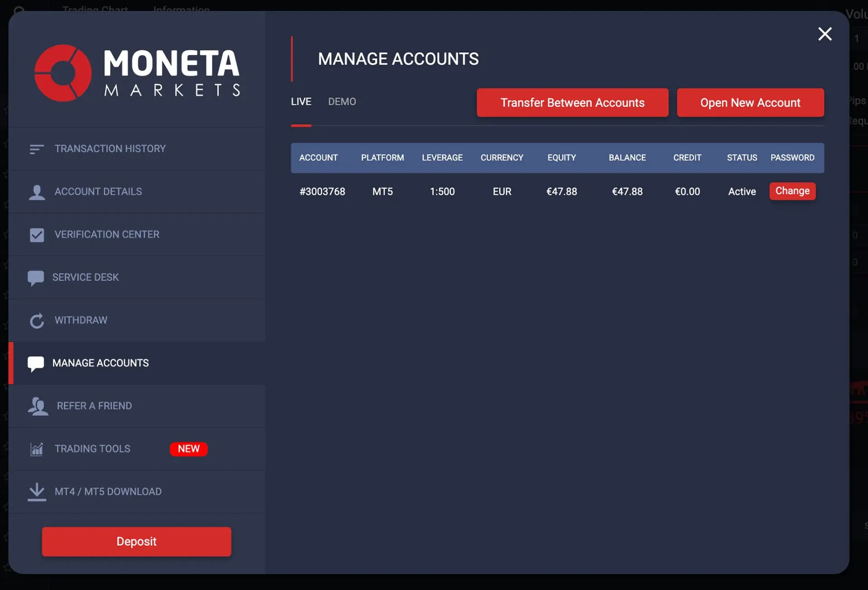The height and width of the screenshot is (590, 868).
Task: Click the Moneta Markets logo
Action: 137,73
